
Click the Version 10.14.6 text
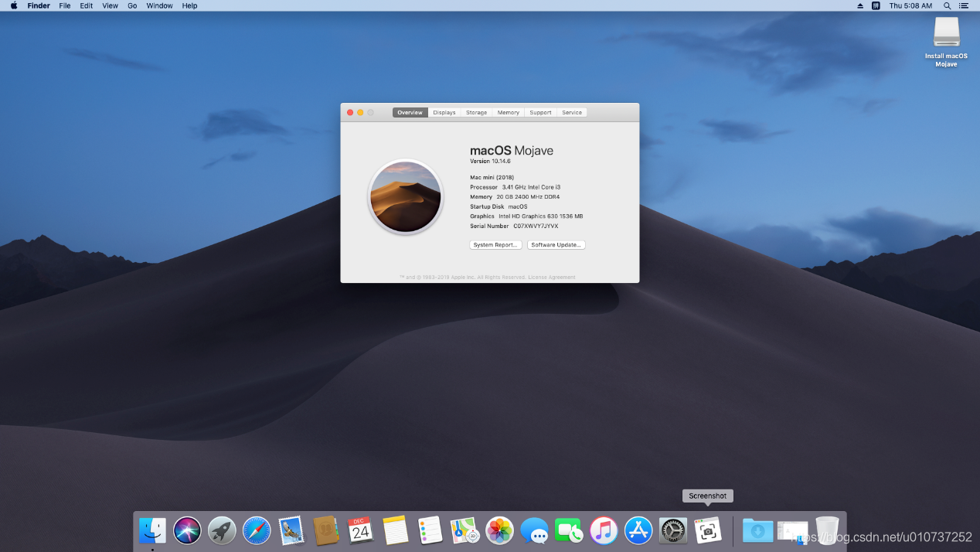(x=490, y=161)
